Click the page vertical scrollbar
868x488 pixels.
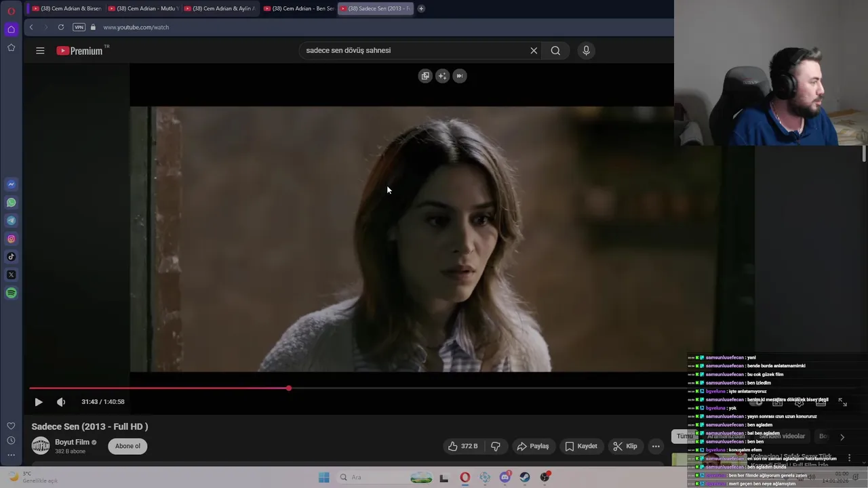tap(864, 153)
